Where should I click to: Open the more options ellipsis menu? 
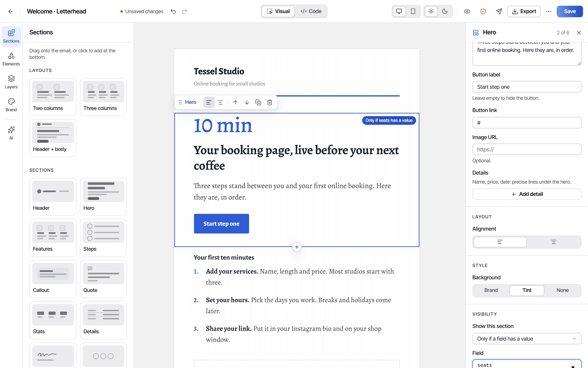549,11
